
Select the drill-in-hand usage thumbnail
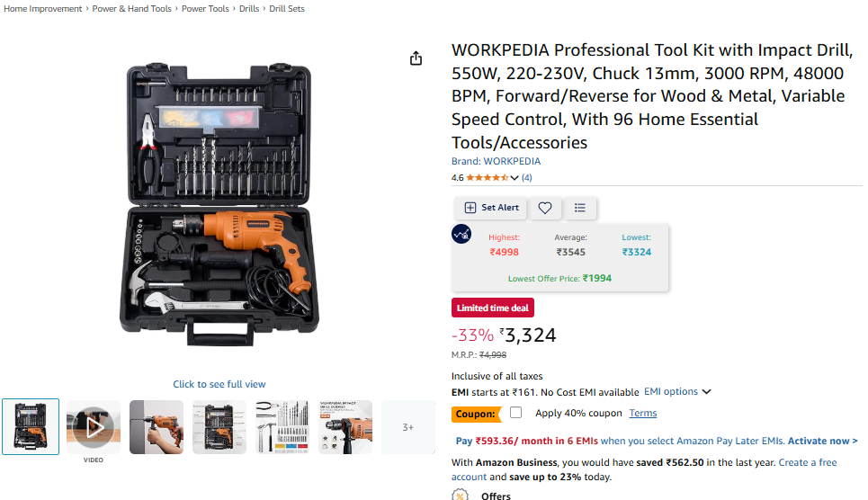[157, 427]
